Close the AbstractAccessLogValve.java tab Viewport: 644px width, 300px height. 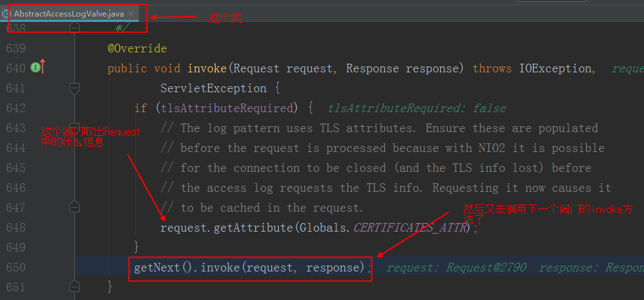click(x=131, y=13)
